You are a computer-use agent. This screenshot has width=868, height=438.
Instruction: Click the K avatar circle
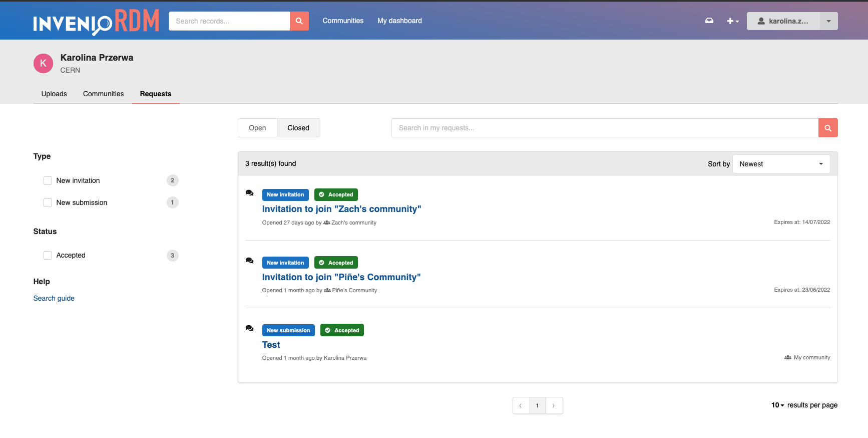43,64
